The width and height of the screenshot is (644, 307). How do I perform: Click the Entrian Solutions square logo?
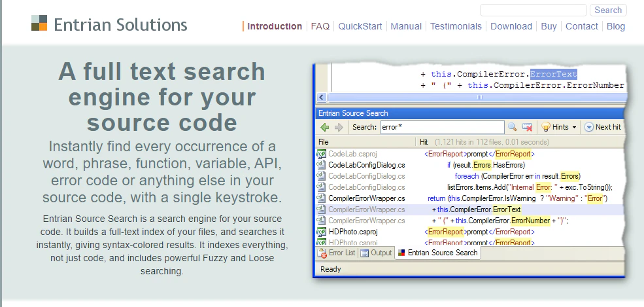(x=39, y=23)
